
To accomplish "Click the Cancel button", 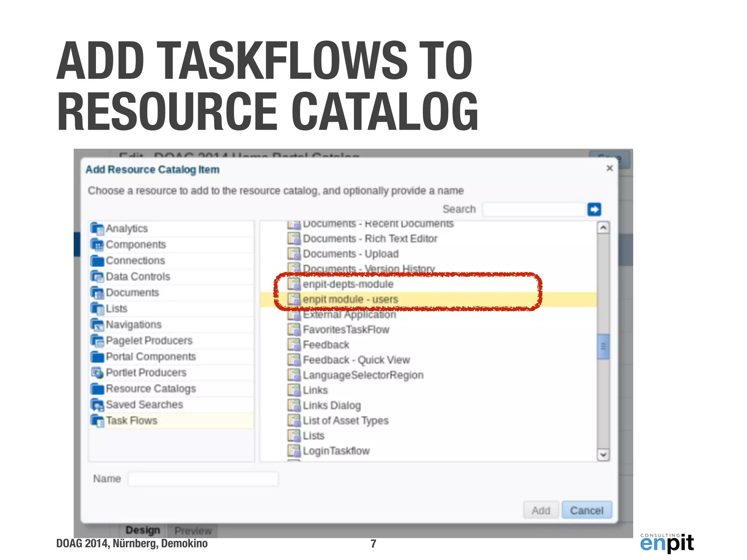I will (x=587, y=510).
